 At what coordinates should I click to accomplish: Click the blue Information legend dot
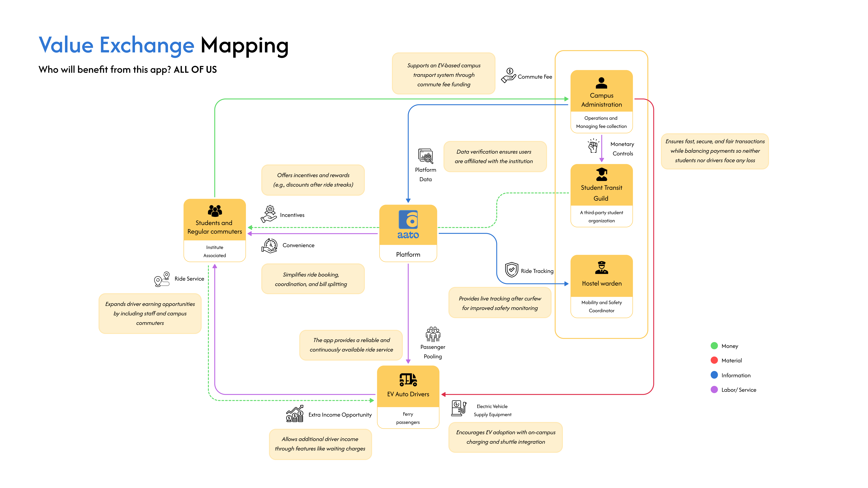[x=714, y=375]
